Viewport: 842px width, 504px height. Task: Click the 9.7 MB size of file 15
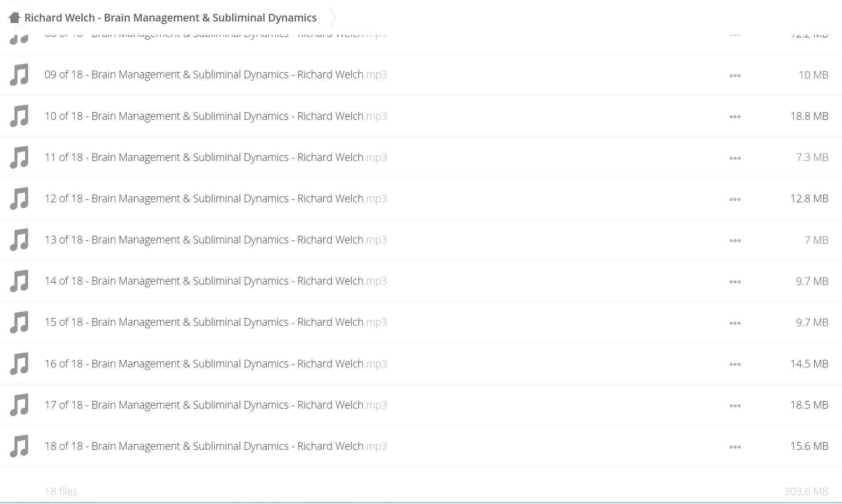(812, 322)
